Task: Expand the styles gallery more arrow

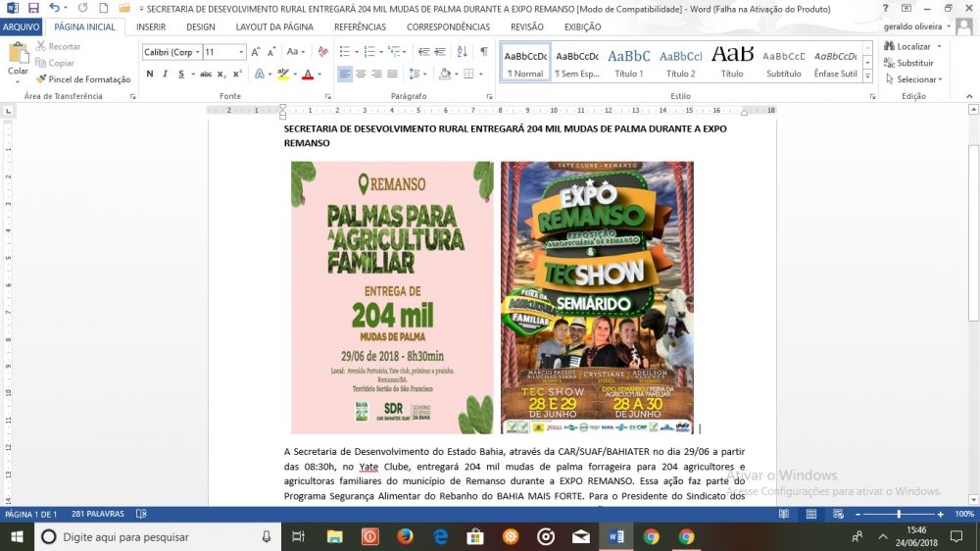Action: tap(869, 75)
